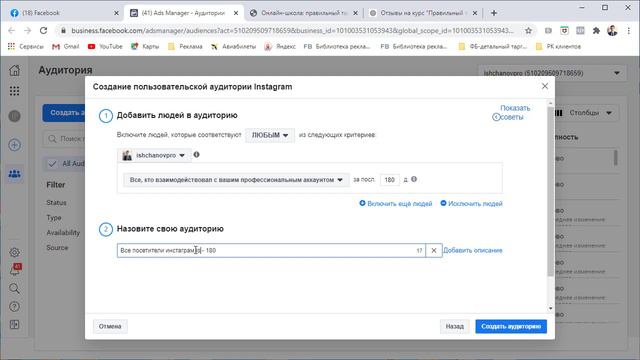Open the Chrome three-dot menu
Image resolution: width=640 pixels, height=360 pixels.
[x=629, y=31]
